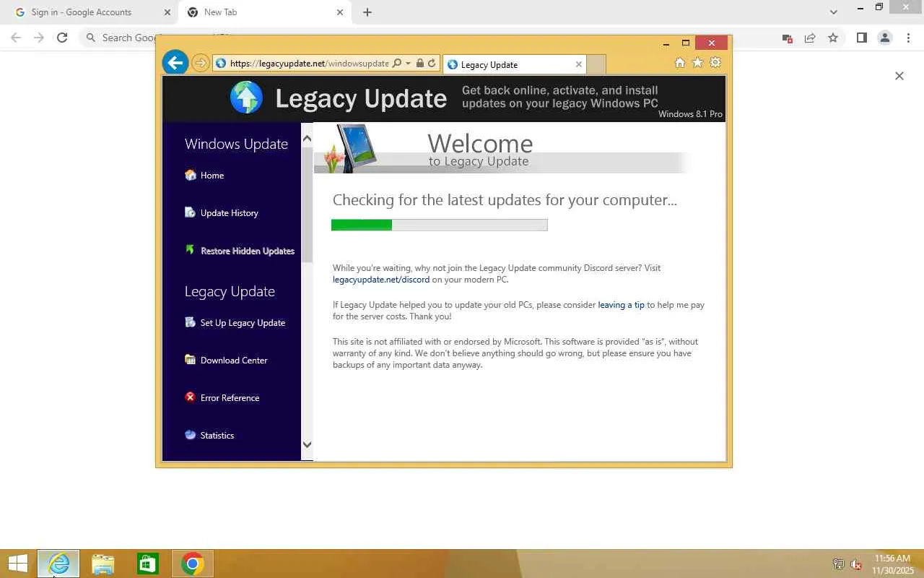Open the Internet Explorer Home icon
924x578 pixels.
tap(679, 63)
